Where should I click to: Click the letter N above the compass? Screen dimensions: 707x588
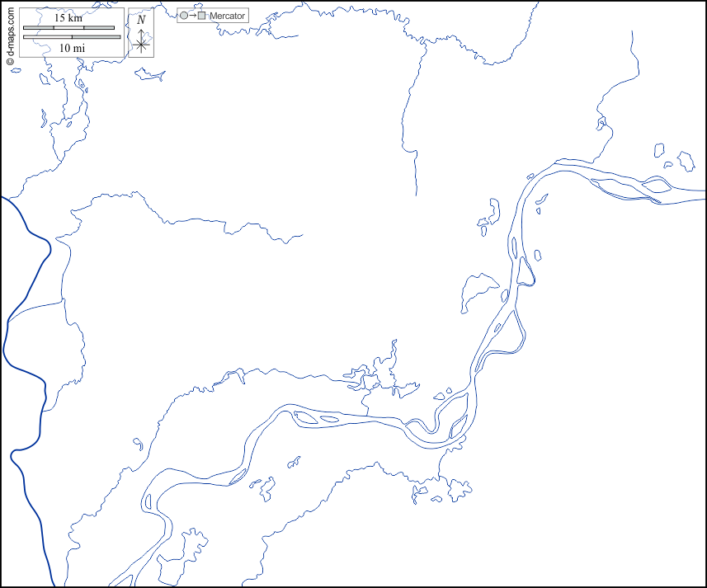pos(141,20)
